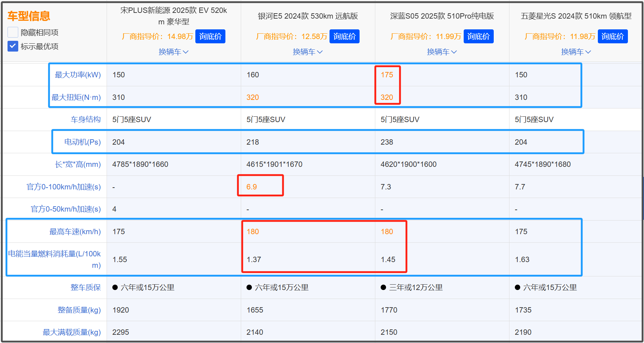Click 询底价 for 五菱星光S 2024款

613,36
